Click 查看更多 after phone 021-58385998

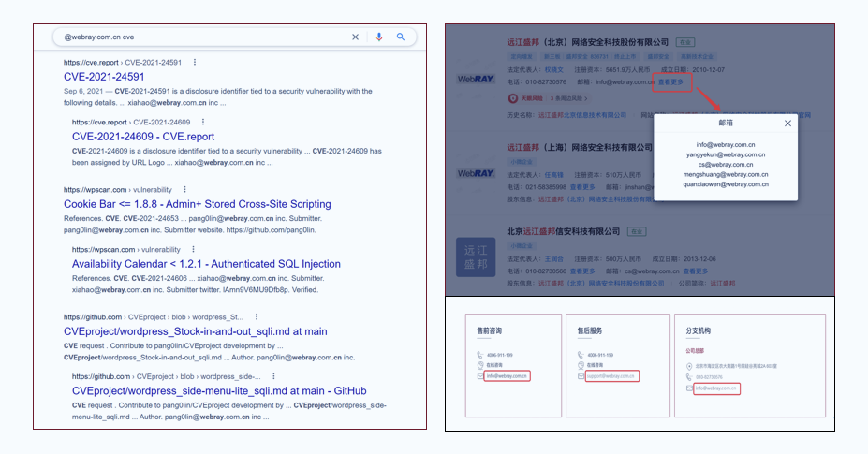(x=582, y=187)
